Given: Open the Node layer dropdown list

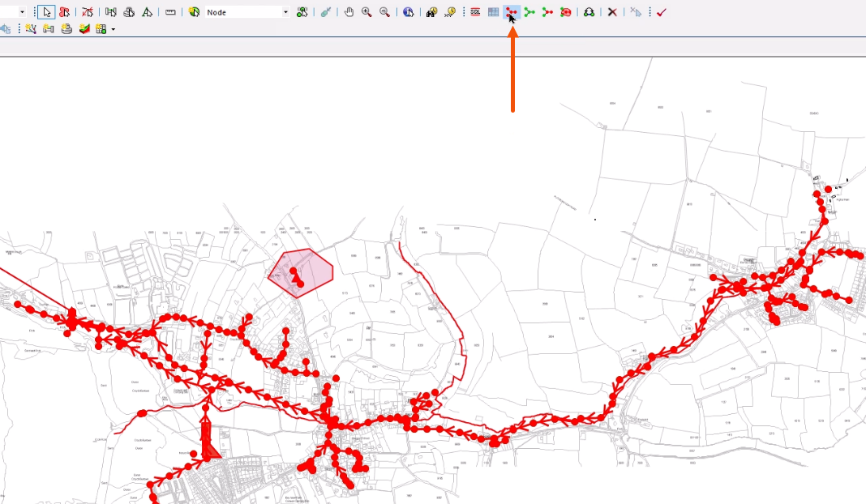Looking at the screenshot, I should [x=285, y=11].
